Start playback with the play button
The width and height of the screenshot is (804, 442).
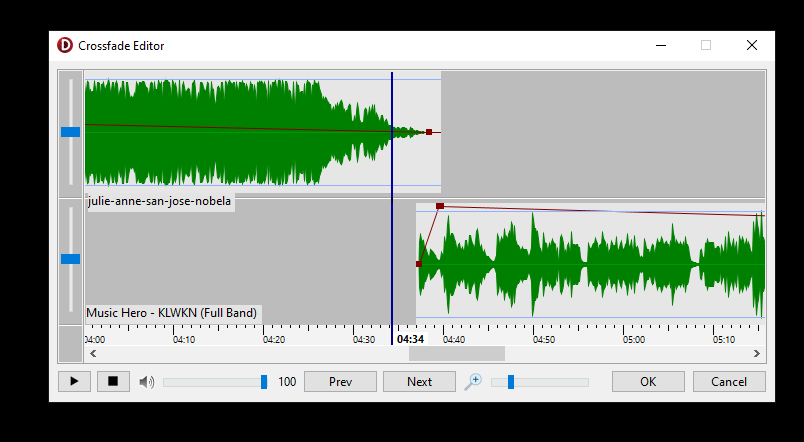[x=74, y=381]
